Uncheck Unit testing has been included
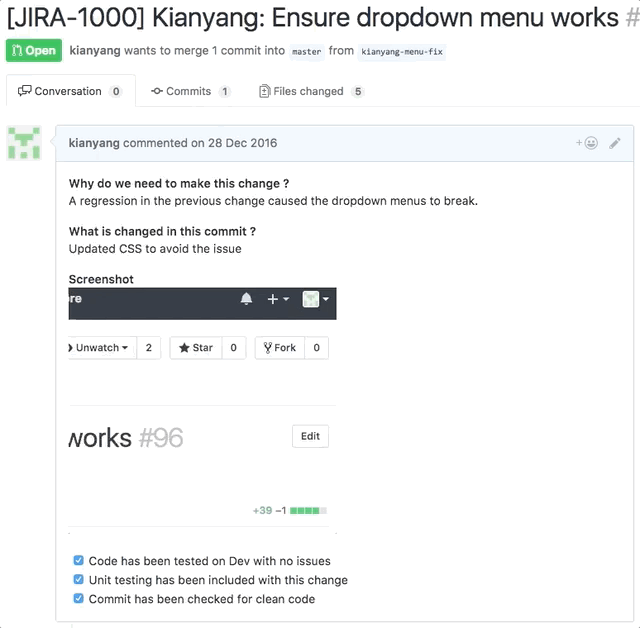Image resolution: width=640 pixels, height=628 pixels. [78, 579]
